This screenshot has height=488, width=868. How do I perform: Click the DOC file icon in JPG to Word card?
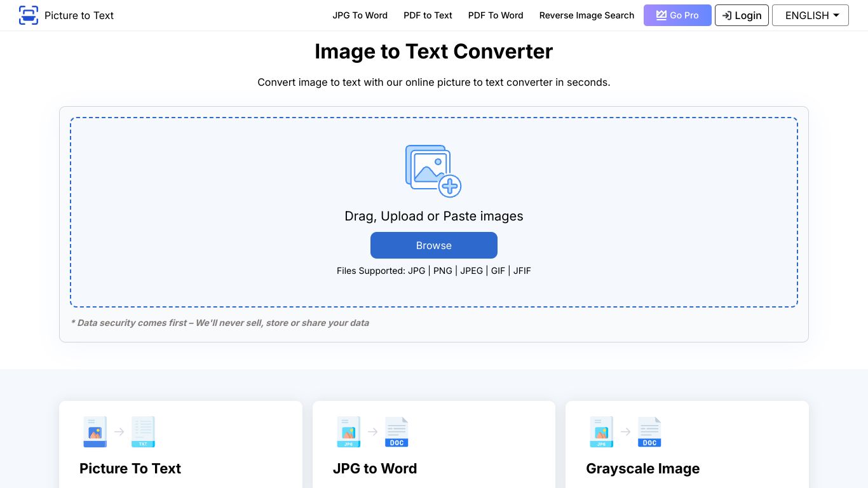[397, 432]
